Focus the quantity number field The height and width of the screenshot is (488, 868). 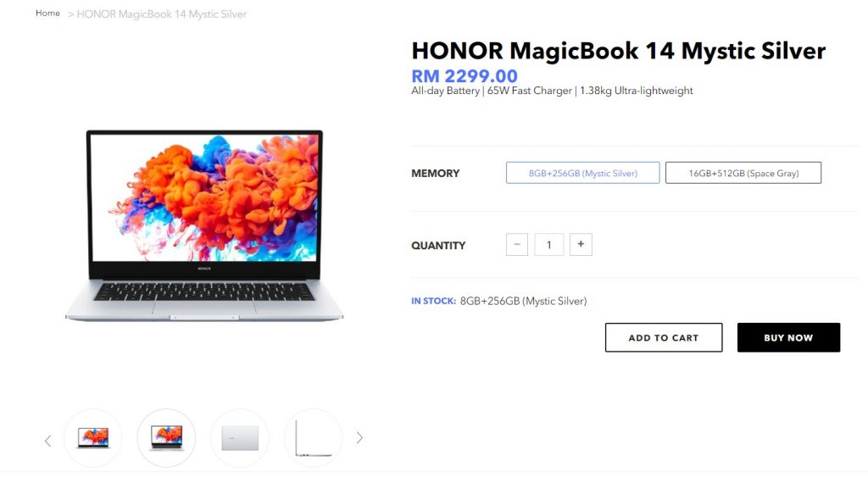pos(548,245)
